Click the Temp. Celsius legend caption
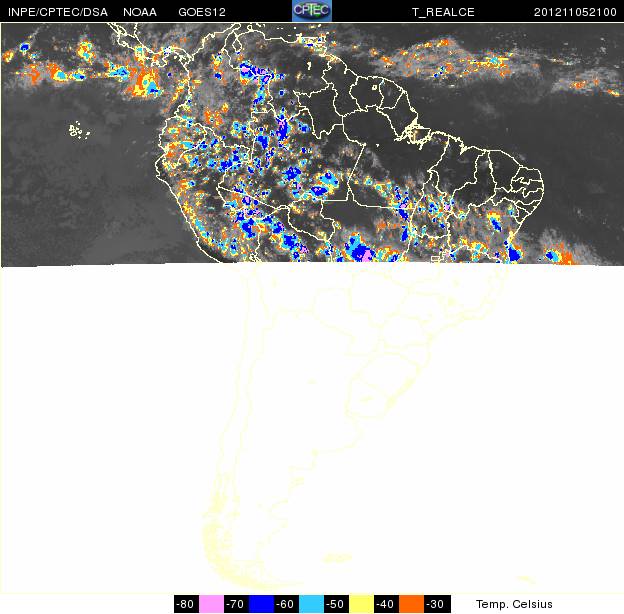 click(x=514, y=604)
